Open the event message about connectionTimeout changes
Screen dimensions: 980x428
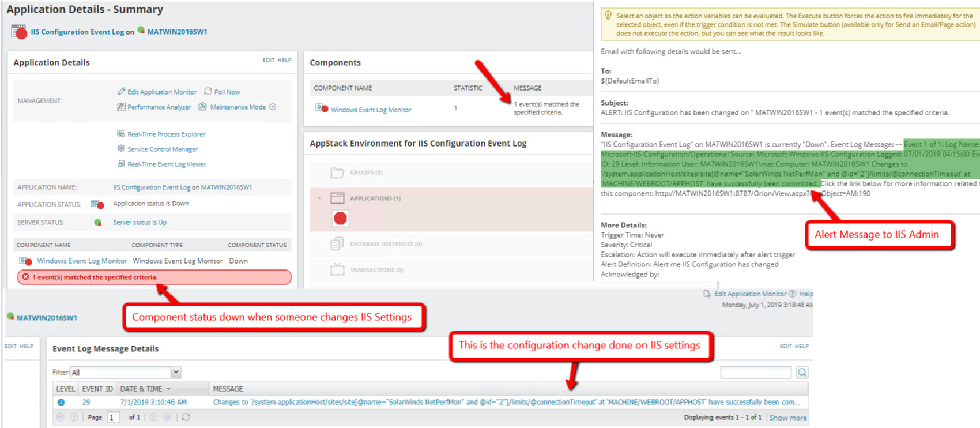click(x=506, y=402)
